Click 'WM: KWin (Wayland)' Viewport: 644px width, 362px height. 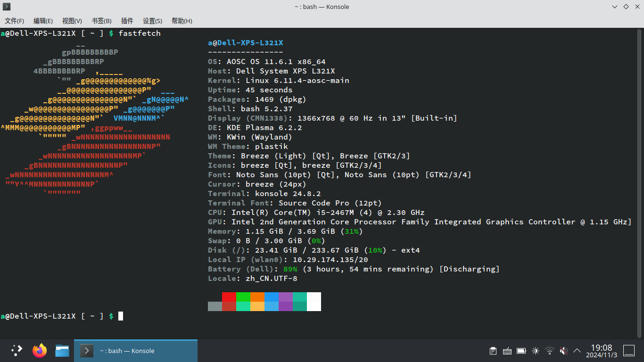point(250,137)
